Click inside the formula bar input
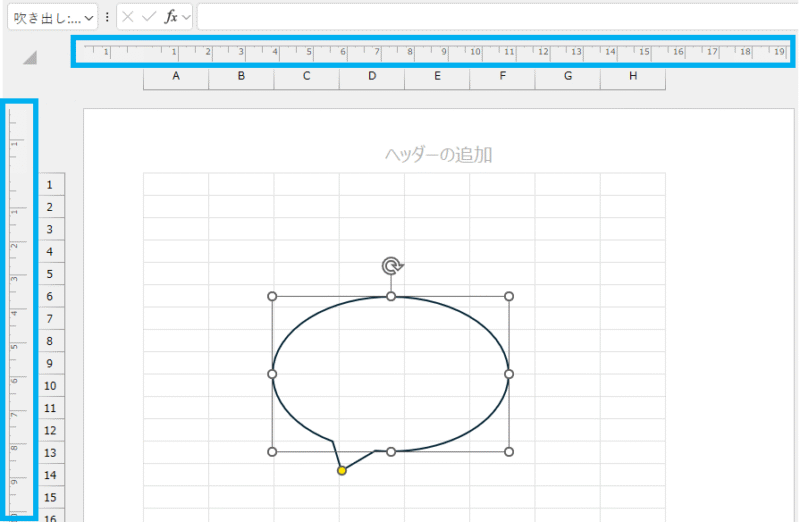The width and height of the screenshot is (800, 522). [498, 17]
